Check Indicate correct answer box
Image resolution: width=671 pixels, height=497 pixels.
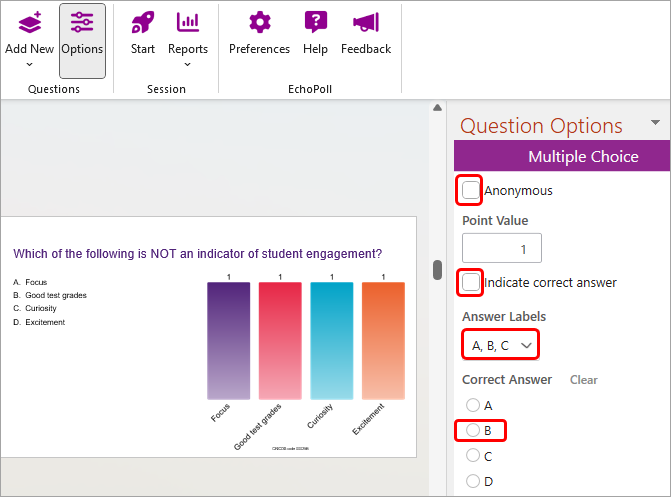(x=471, y=282)
